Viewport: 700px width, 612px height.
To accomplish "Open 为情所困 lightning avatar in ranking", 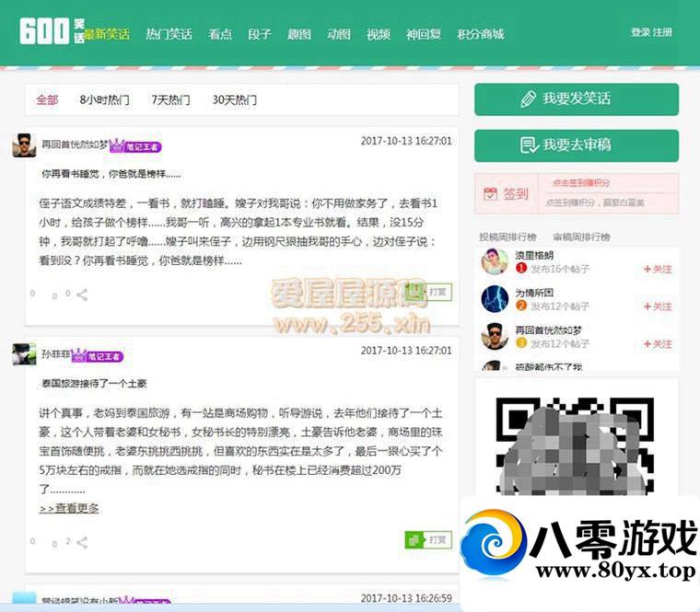I will [x=495, y=299].
